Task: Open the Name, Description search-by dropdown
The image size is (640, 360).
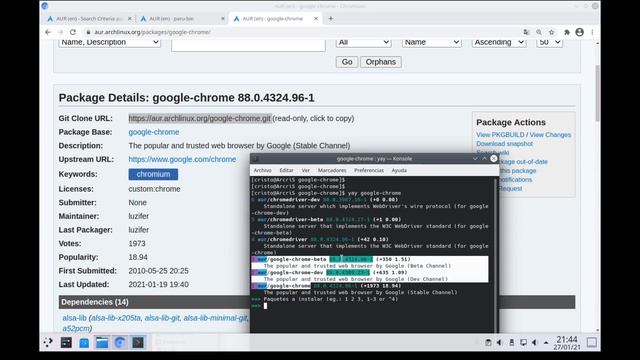Action: pyautogui.click(x=109, y=43)
